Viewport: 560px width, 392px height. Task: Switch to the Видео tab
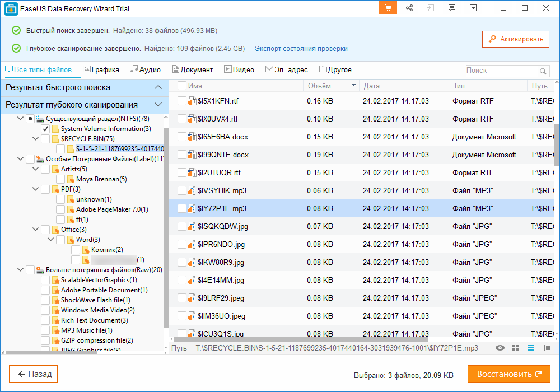(x=239, y=69)
